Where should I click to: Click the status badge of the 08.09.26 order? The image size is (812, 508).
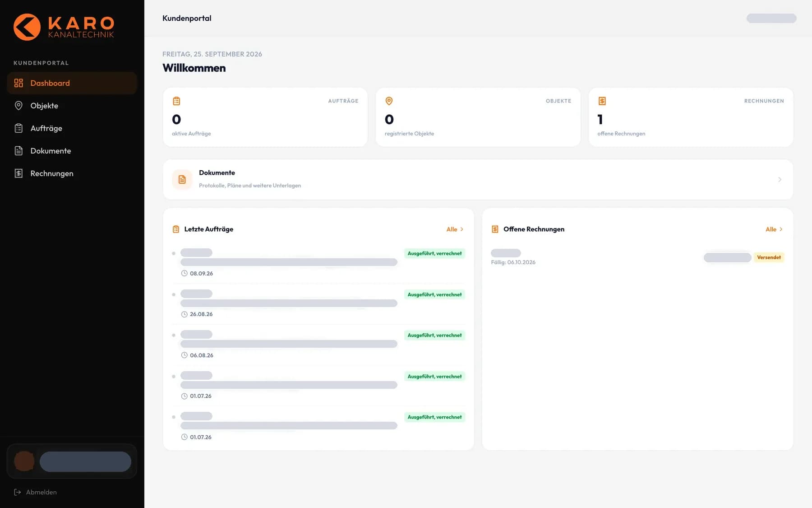click(x=434, y=254)
